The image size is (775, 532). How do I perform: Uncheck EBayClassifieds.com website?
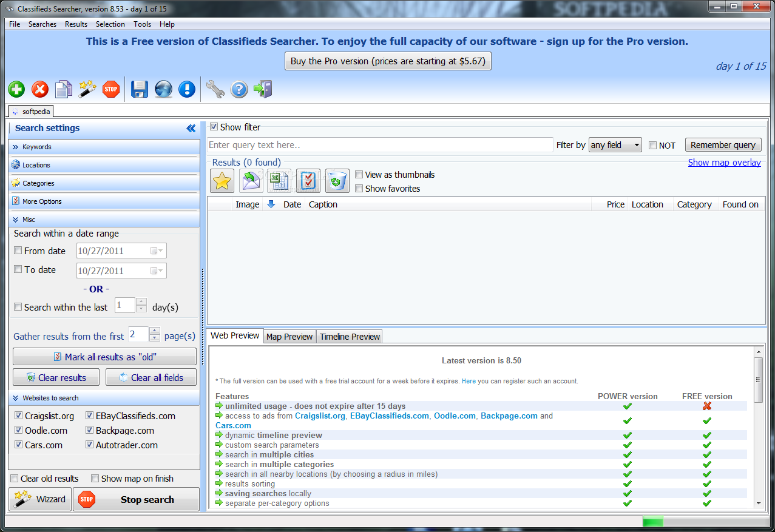click(89, 416)
